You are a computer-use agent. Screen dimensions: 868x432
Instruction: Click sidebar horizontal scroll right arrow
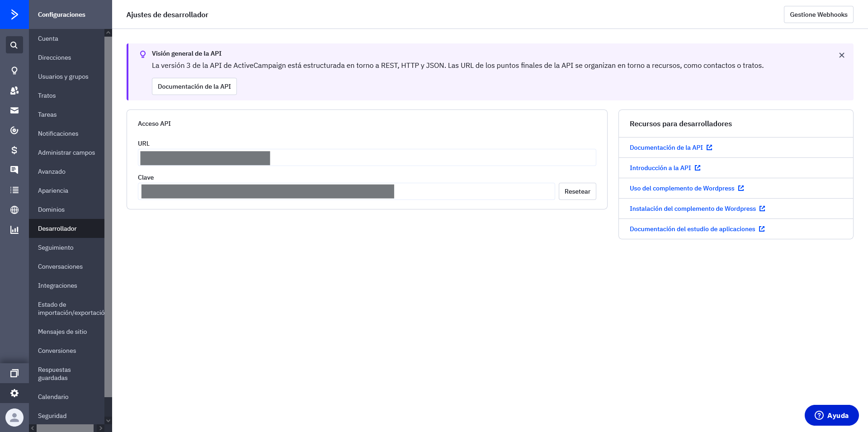coord(100,428)
